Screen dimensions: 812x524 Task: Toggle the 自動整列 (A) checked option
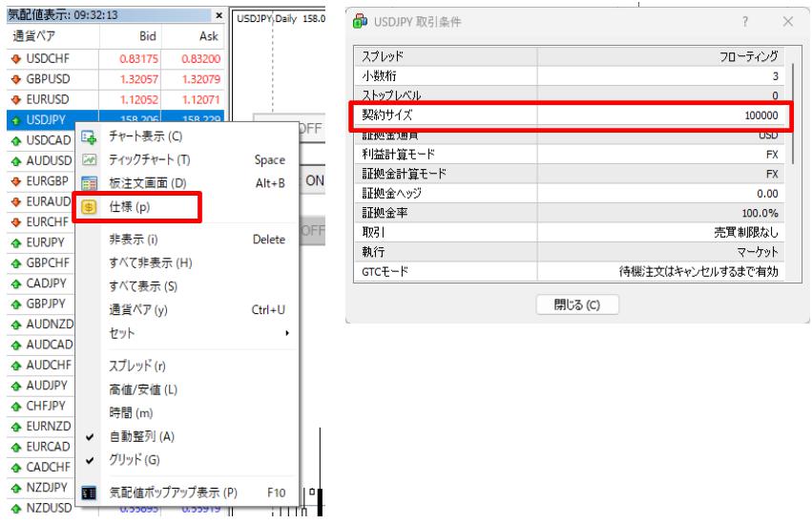point(187,437)
